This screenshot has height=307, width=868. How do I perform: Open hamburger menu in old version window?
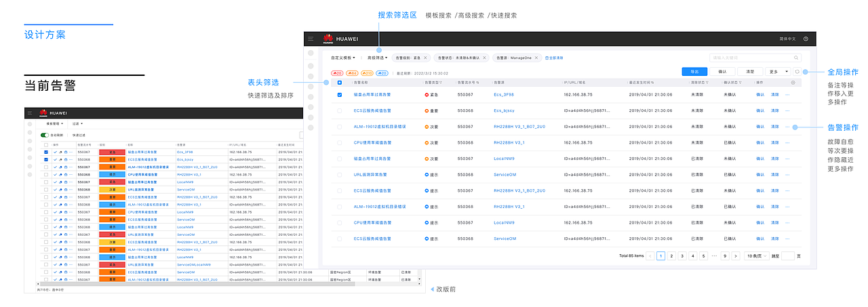pos(29,112)
